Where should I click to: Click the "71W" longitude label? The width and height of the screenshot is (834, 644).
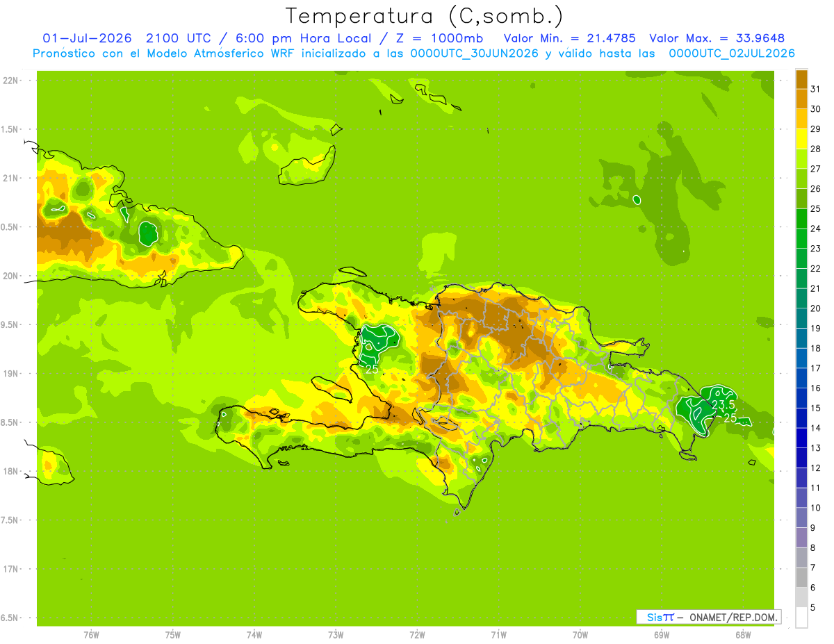(x=498, y=635)
